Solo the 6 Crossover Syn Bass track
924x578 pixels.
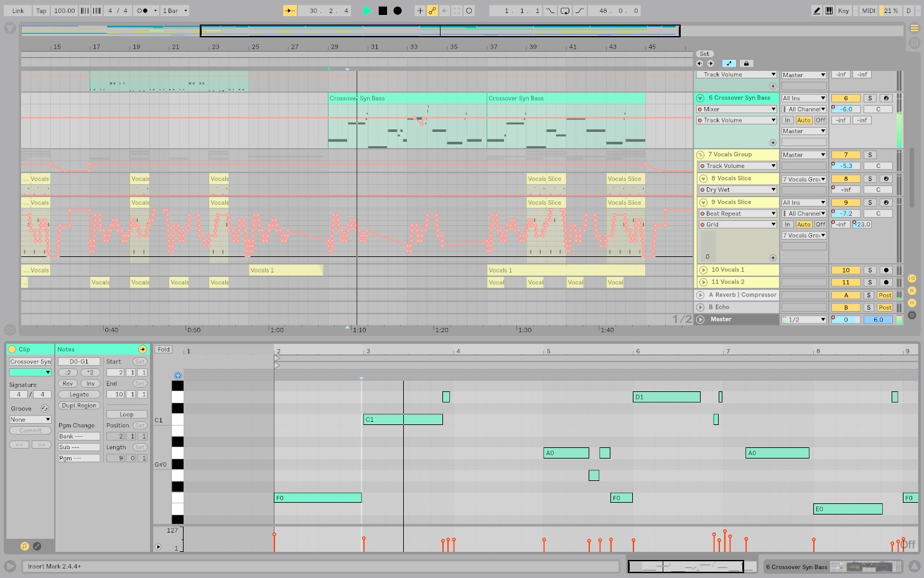(x=870, y=98)
